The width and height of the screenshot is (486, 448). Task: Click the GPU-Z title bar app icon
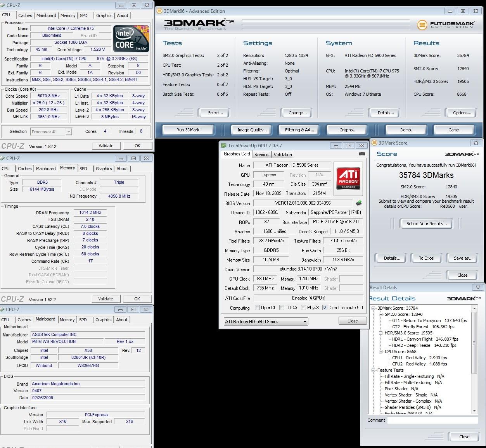[223, 146]
